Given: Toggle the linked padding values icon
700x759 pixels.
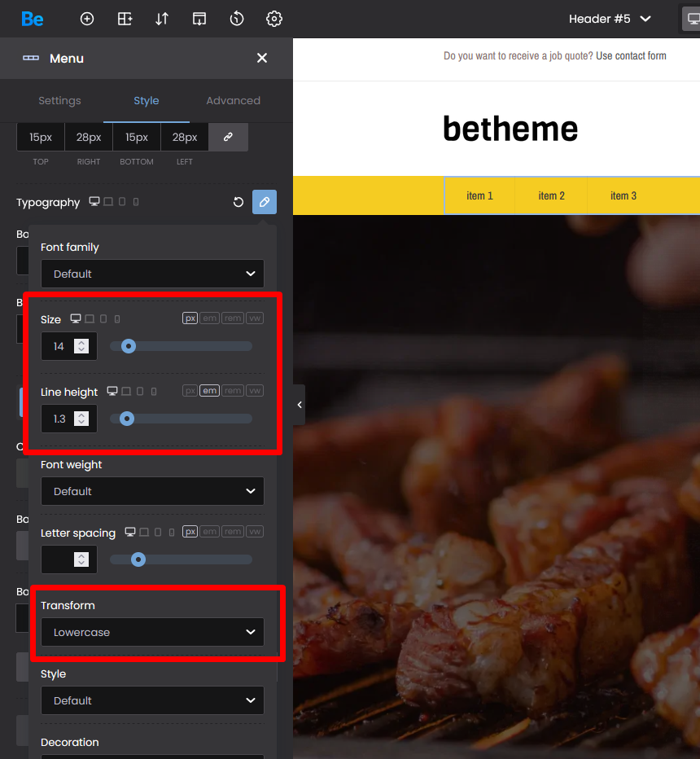Looking at the screenshot, I should click(229, 137).
